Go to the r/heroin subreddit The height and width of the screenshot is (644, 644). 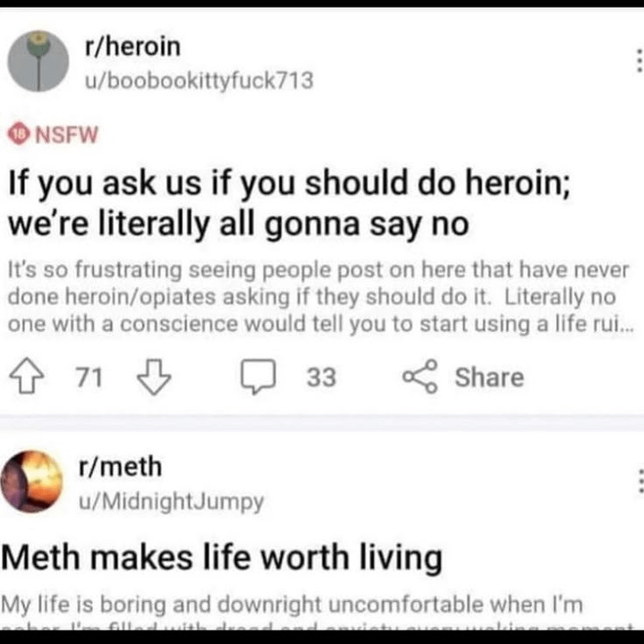tap(131, 46)
